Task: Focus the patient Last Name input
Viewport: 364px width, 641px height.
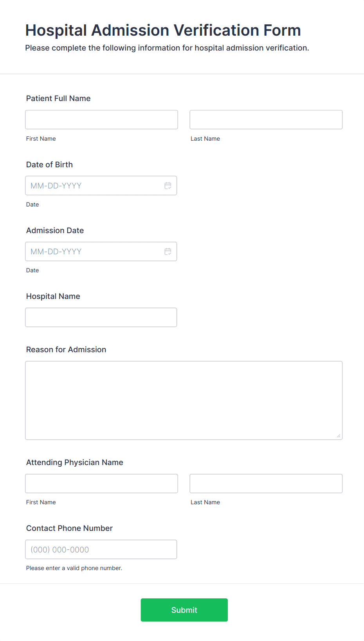Action: tap(266, 120)
